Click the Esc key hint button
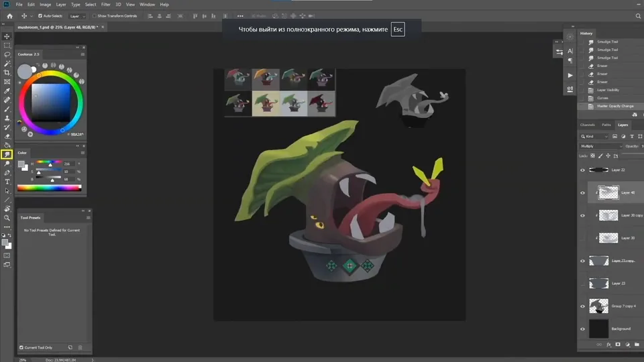This screenshot has height=362, width=644. [398, 29]
